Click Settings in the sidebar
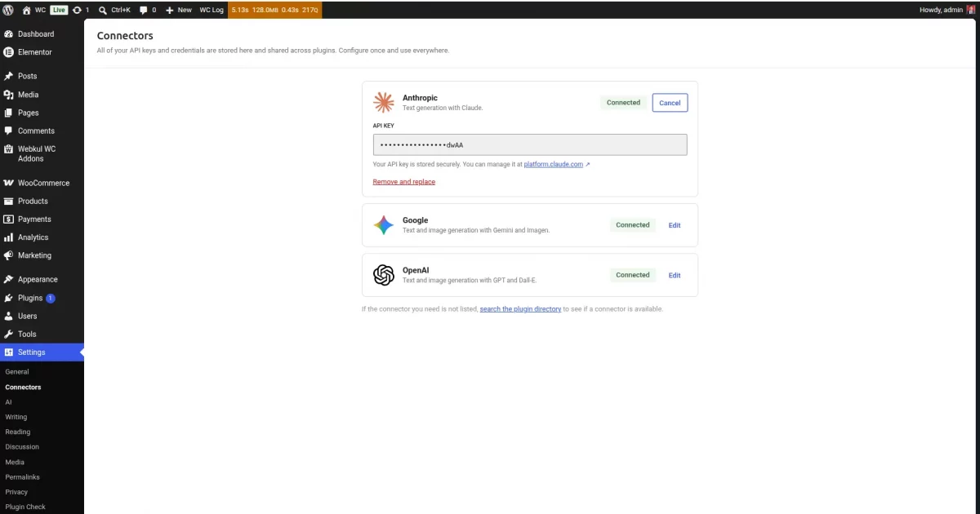The height and width of the screenshot is (514, 980). [42, 352]
